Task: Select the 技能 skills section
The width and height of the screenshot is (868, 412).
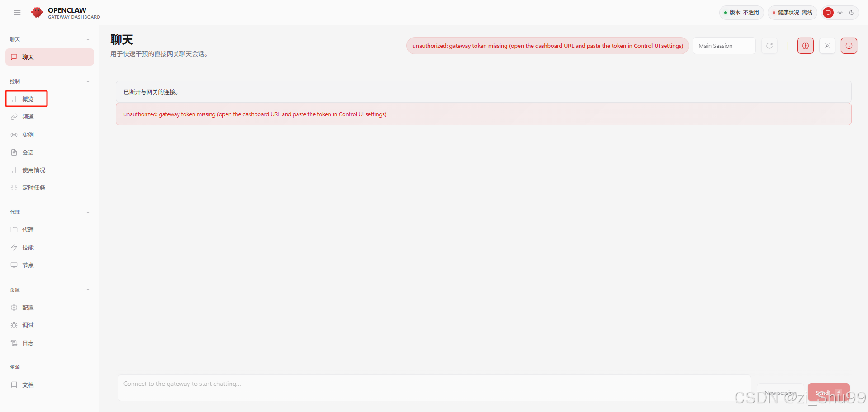Action: pyautogui.click(x=28, y=247)
